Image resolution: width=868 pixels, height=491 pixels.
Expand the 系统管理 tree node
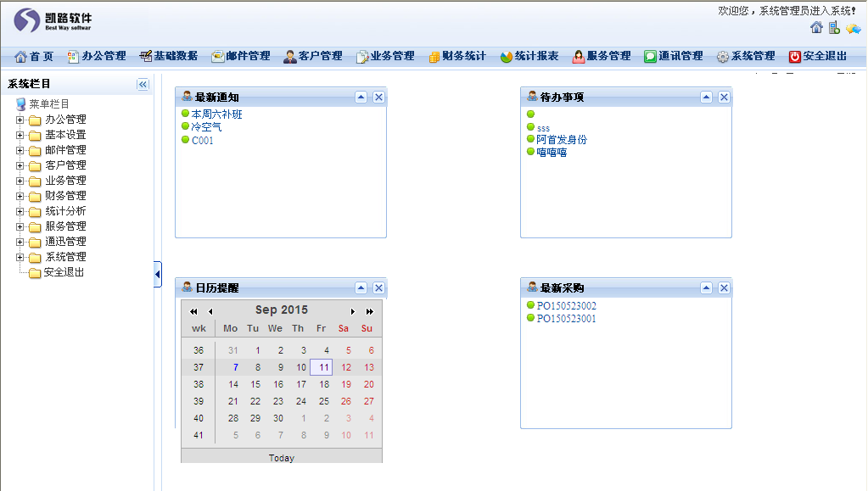pos(20,257)
